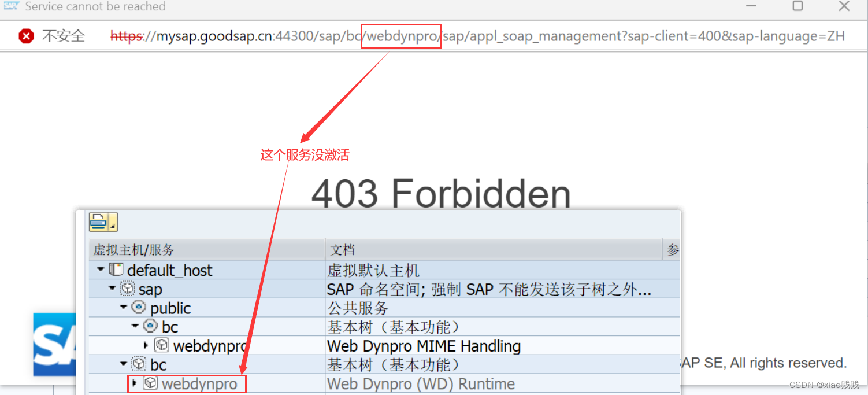Click icon of inactive webdynpro service

click(x=150, y=383)
